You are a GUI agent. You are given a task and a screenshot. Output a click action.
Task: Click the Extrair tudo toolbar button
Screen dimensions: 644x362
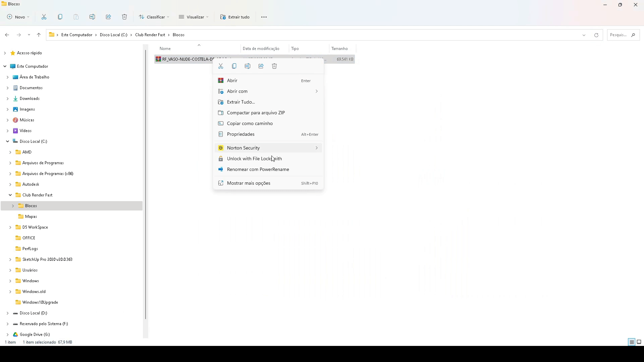tap(235, 17)
